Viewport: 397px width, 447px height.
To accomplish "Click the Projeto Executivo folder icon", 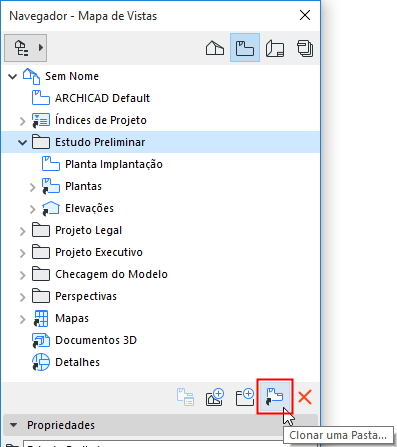I will point(41,252).
